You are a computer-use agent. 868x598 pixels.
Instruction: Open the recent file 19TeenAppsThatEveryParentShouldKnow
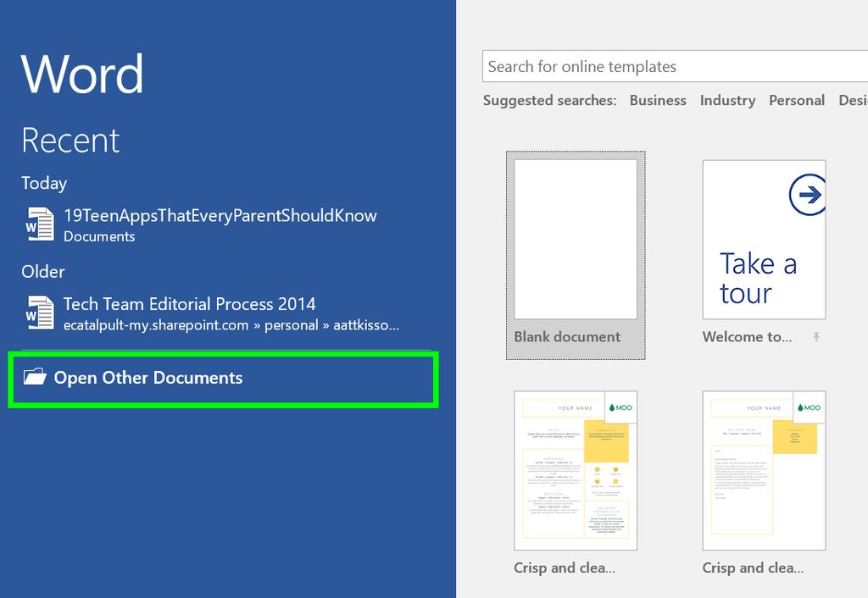pyautogui.click(x=220, y=215)
